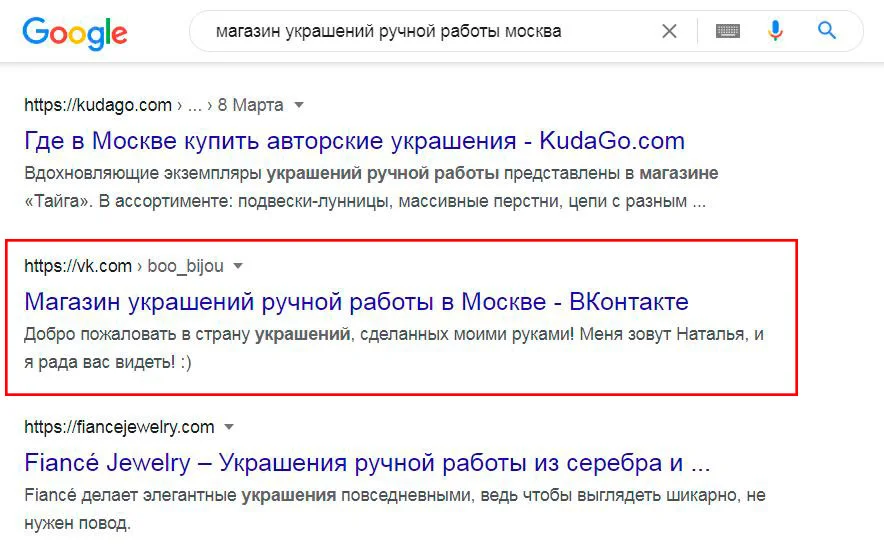The width and height of the screenshot is (884, 558).
Task: Open the ВКонтакте handmade jewelry shop result
Action: [x=356, y=301]
